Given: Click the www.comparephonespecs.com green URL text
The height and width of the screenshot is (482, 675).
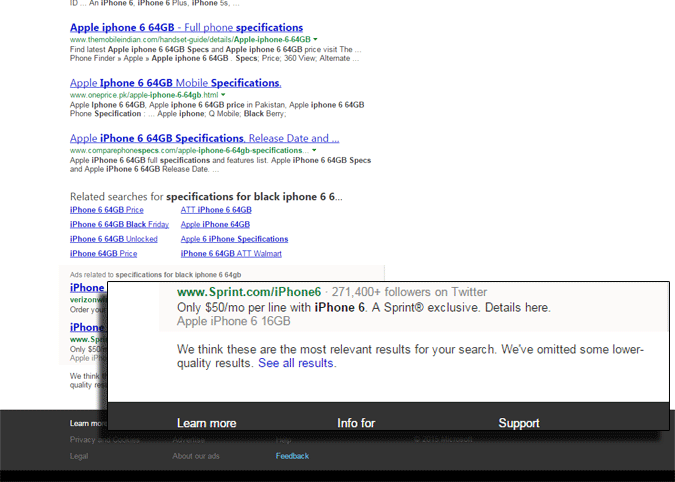Looking at the screenshot, I should click(x=189, y=150).
